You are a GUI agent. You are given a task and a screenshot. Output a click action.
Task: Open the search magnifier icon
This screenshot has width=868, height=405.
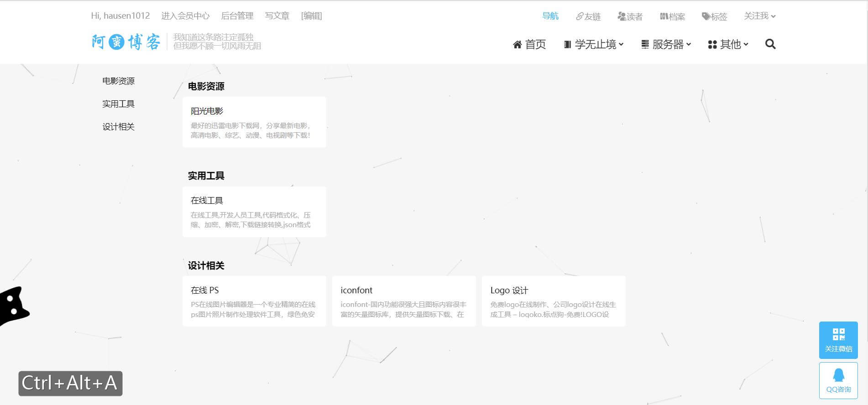[770, 44]
